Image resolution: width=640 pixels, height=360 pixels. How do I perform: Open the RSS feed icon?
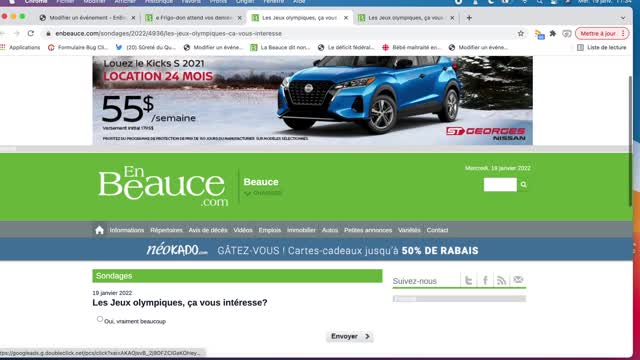[502, 280]
